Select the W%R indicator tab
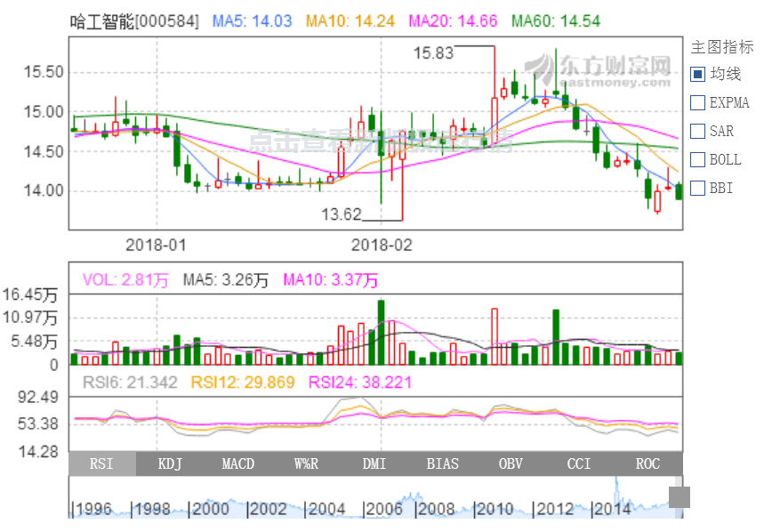 pos(307,463)
